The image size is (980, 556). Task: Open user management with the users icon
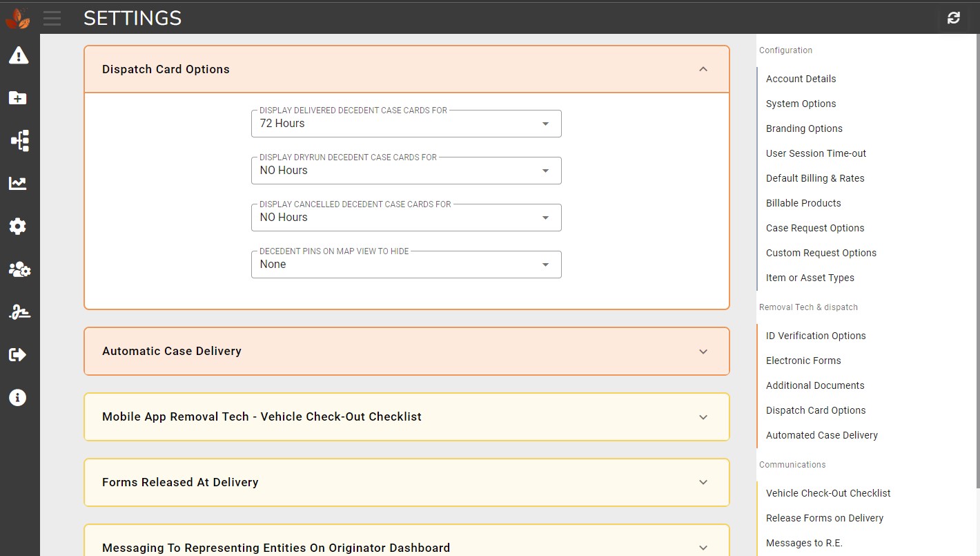(x=19, y=269)
